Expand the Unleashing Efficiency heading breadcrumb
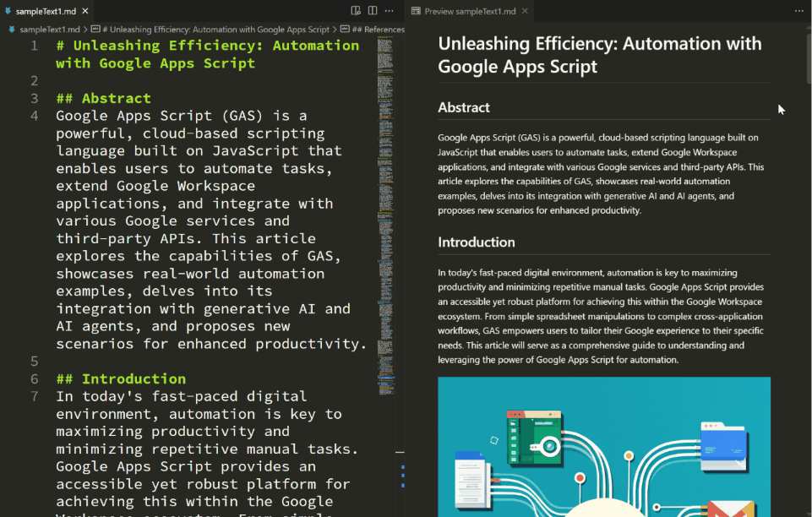The image size is (812, 517). (x=215, y=29)
